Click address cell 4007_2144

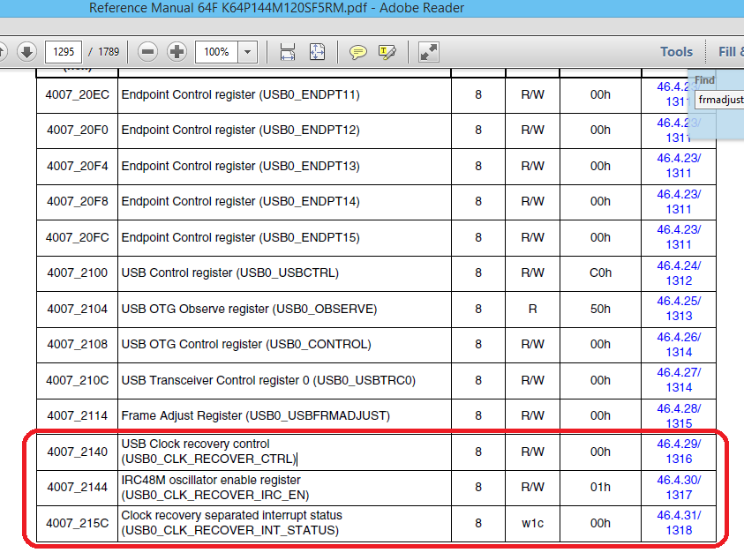[78, 487]
